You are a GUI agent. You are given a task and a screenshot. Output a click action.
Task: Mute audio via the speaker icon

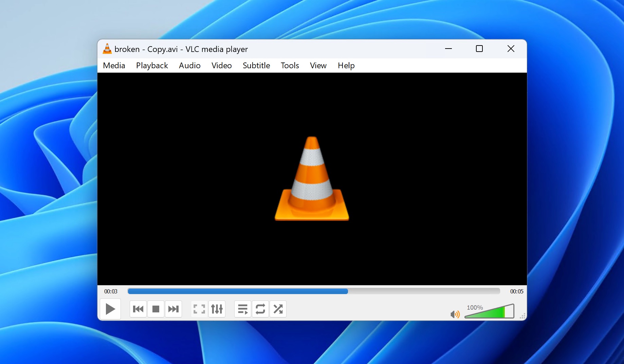click(455, 314)
